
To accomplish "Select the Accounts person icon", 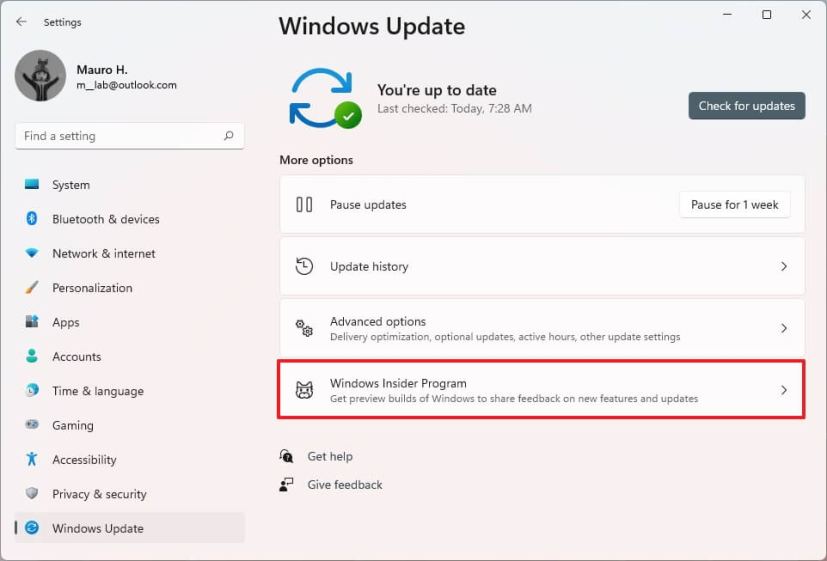I will pos(32,356).
